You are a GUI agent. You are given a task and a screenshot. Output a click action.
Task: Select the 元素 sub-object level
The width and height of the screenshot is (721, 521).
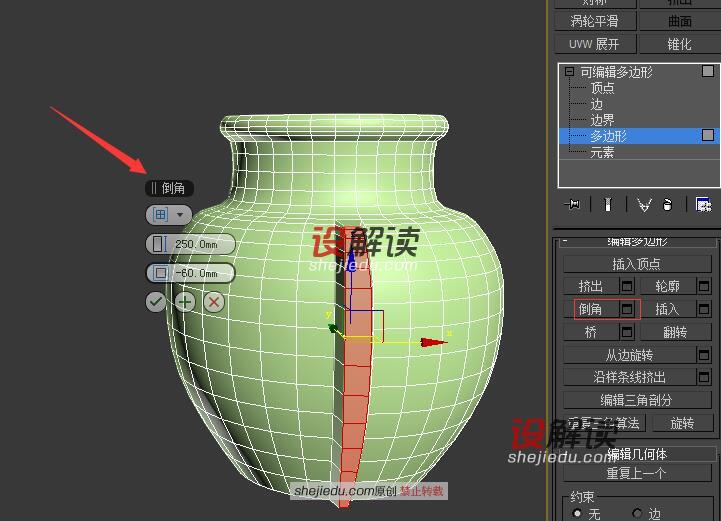(x=602, y=152)
